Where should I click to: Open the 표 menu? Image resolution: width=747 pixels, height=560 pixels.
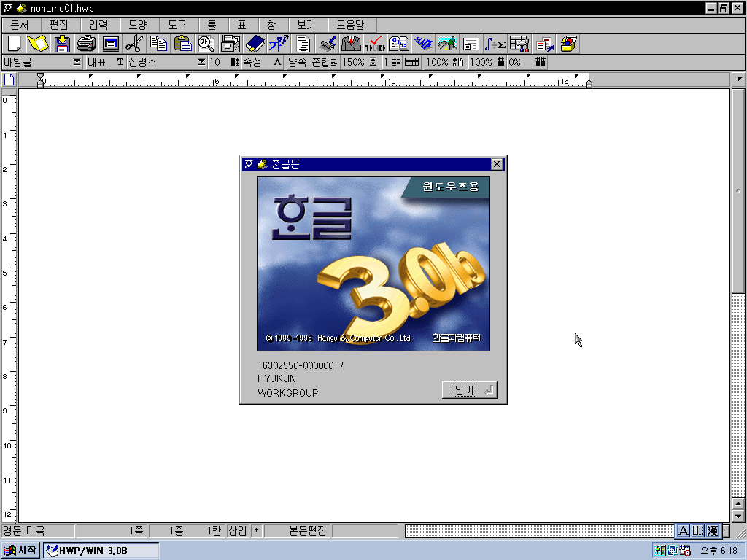tap(242, 25)
